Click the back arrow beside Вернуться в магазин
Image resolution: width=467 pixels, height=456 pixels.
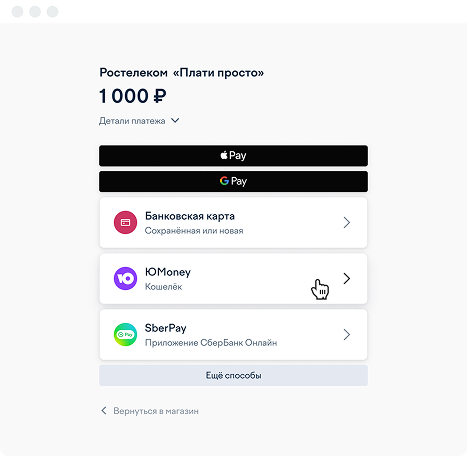tap(104, 411)
